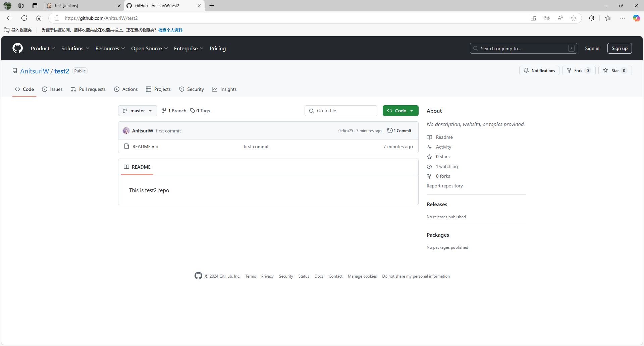Click the Copilot icon in browser toolbar
This screenshot has width=644, height=346.
coord(636,18)
